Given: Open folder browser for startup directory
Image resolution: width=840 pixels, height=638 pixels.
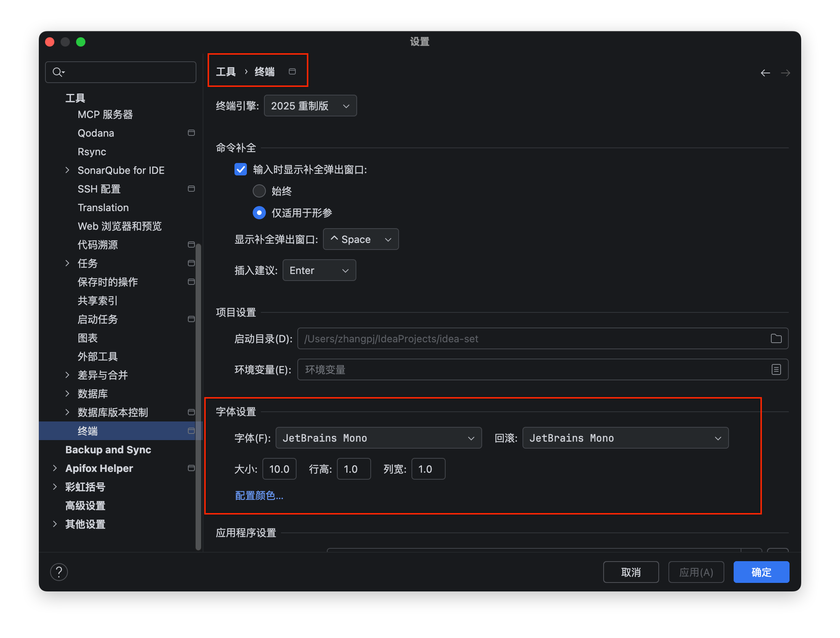Looking at the screenshot, I should click(776, 338).
